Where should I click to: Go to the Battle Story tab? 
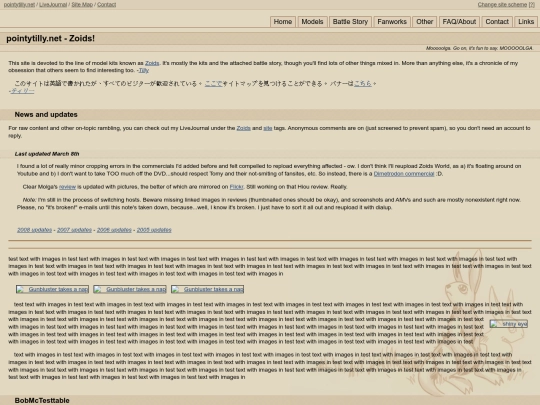pos(350,22)
